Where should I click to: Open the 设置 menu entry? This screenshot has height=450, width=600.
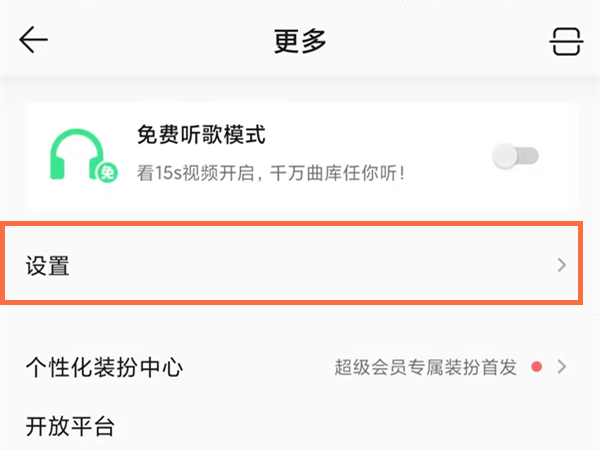[x=47, y=266]
